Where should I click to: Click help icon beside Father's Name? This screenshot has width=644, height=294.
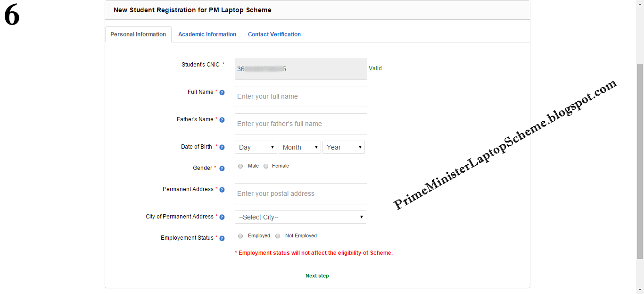click(x=222, y=120)
